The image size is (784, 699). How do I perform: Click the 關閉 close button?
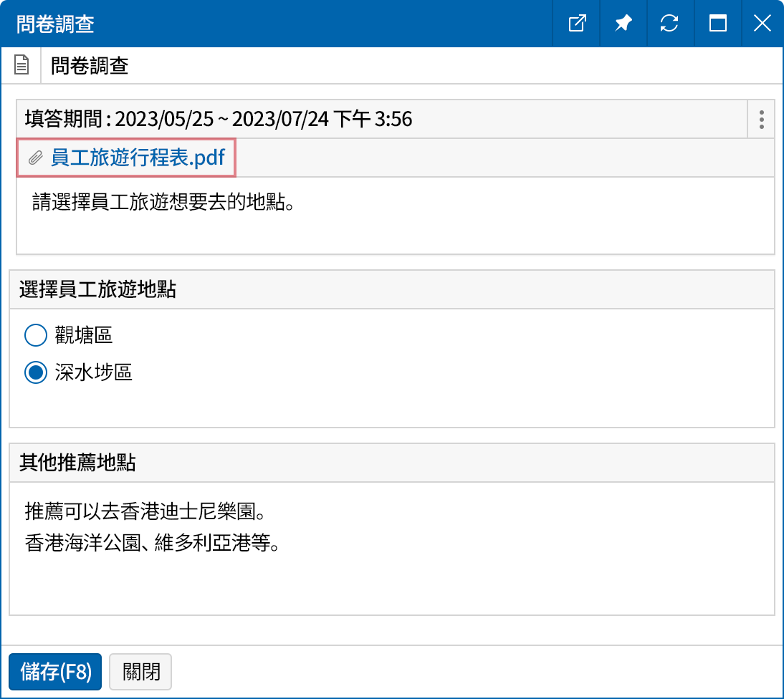pos(140,672)
